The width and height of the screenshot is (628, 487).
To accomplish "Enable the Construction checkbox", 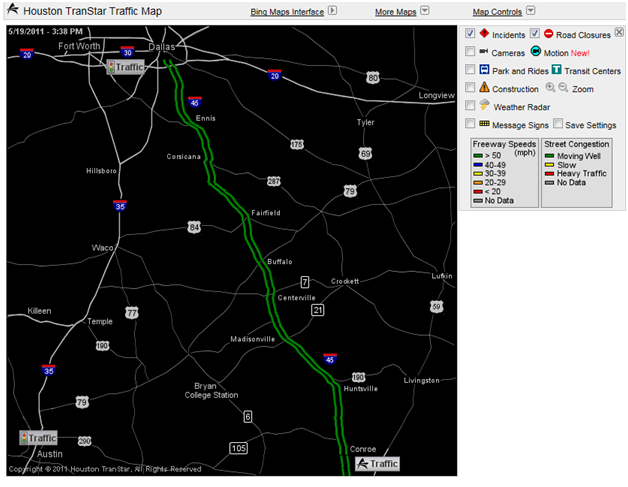I will click(470, 87).
